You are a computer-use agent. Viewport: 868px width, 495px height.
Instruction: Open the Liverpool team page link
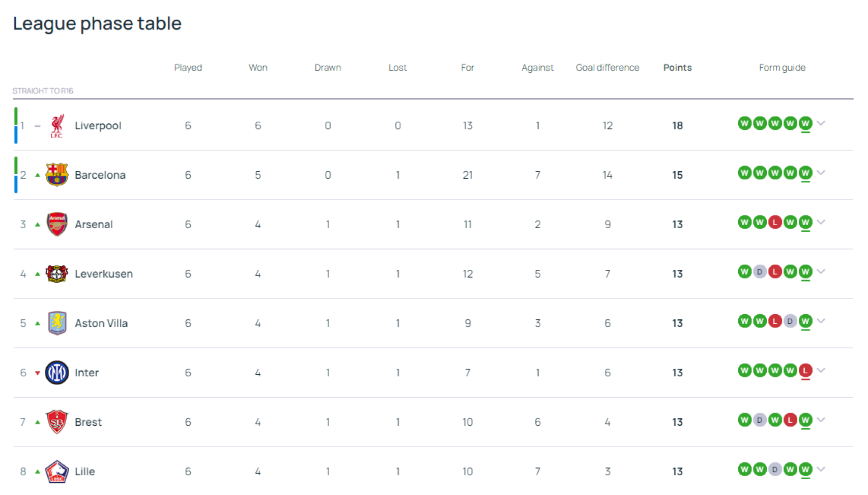click(x=98, y=125)
